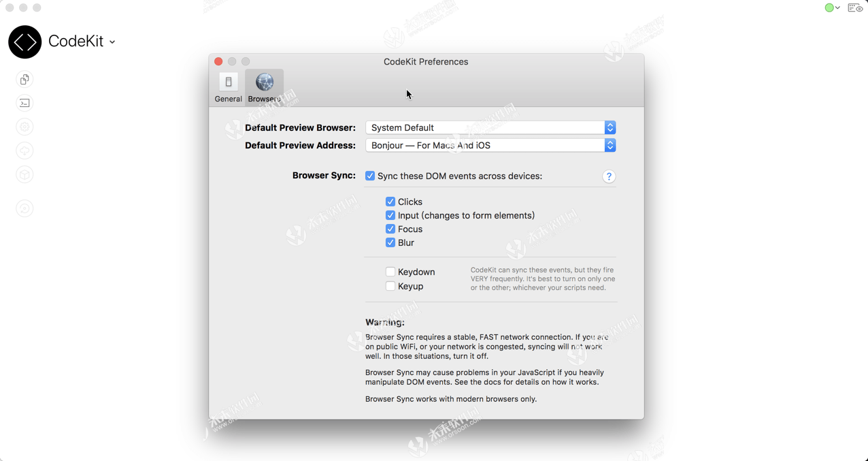Click the CodeKit diamond logo
This screenshot has height=461, width=868.
[24, 42]
